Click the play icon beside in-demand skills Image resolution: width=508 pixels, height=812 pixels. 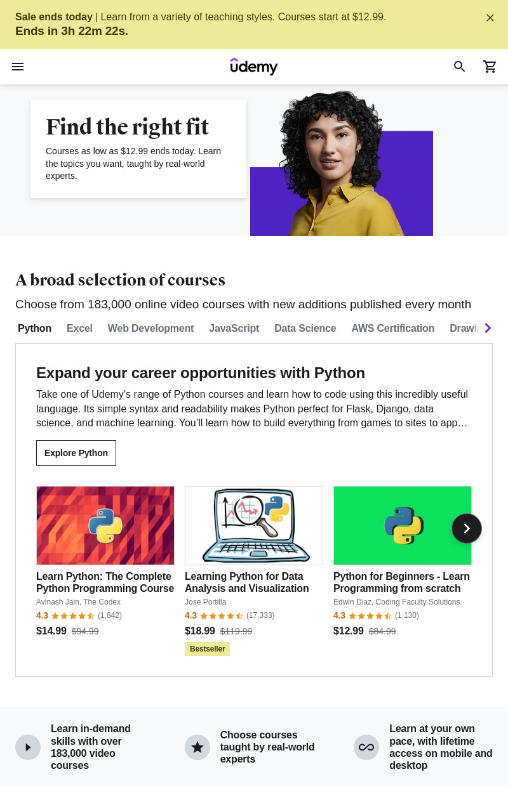pos(28,747)
